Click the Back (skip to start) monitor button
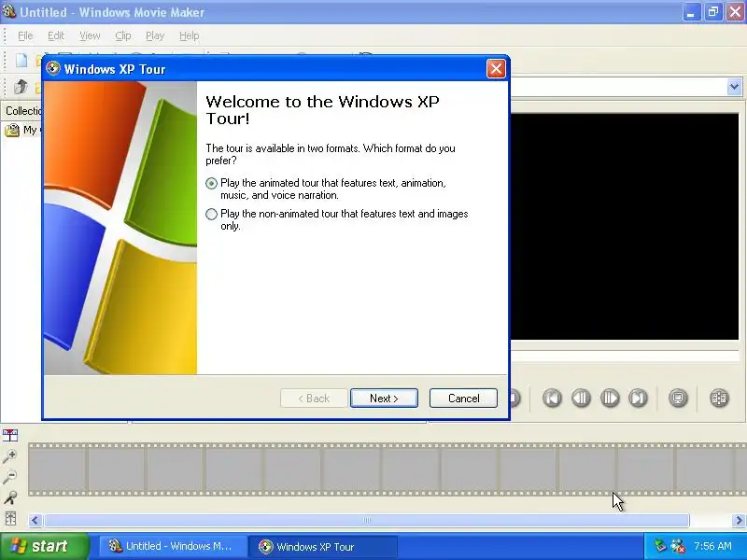Viewport: 747px width, 560px height. (552, 398)
